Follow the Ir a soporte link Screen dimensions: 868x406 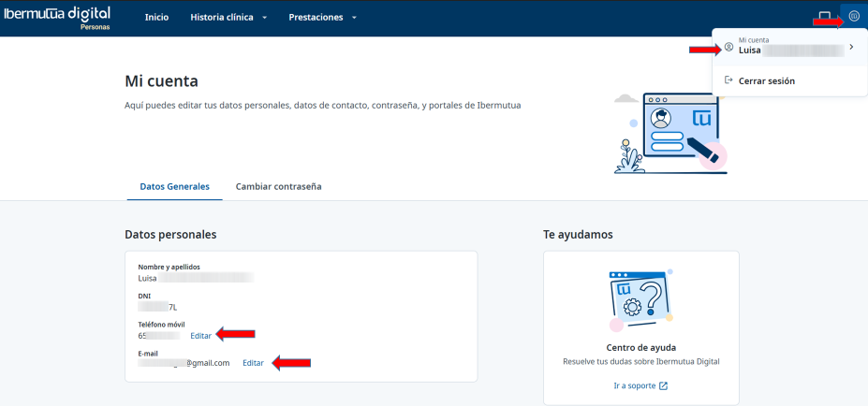point(640,386)
